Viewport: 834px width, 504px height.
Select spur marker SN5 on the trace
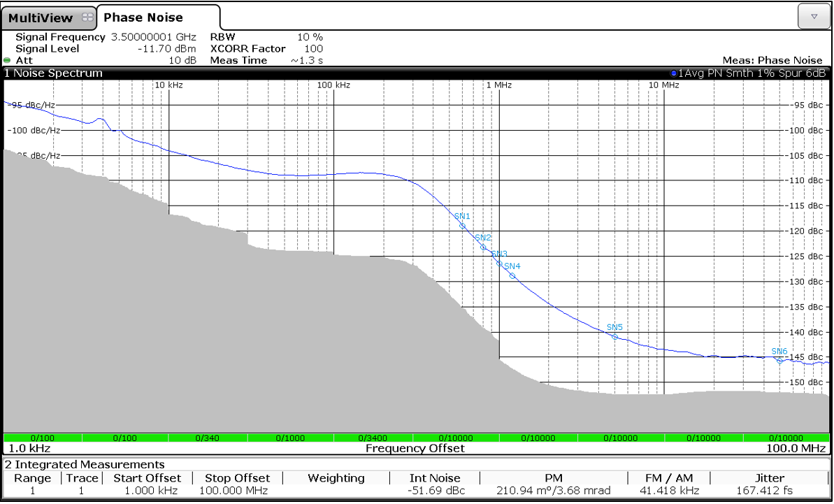(x=614, y=336)
